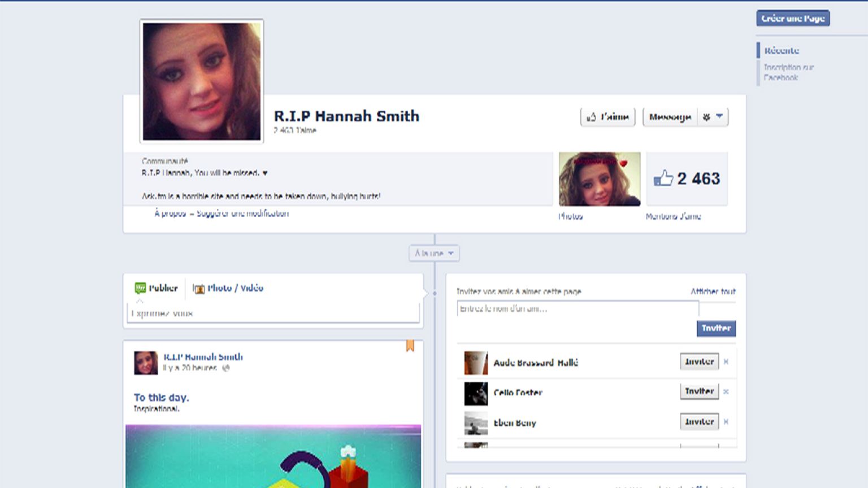868x488 pixels.
Task: Click the Photo / Vidéo camera icon
Action: (x=198, y=289)
